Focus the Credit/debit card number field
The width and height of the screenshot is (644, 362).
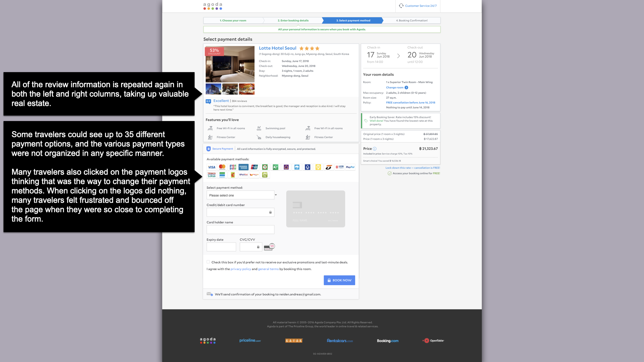[x=240, y=212]
